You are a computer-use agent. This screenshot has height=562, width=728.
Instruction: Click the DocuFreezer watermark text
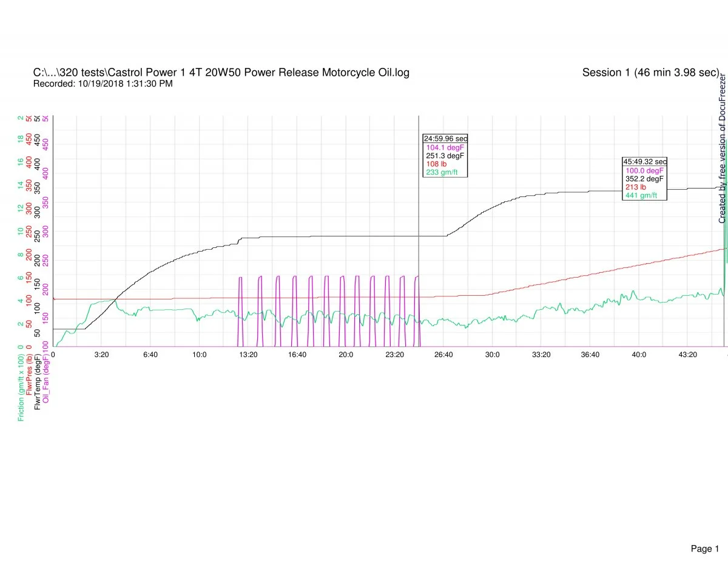click(x=722, y=149)
